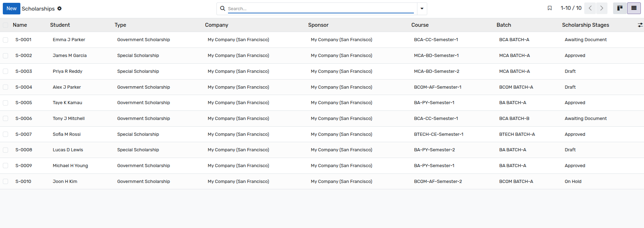Open the bookmark favorites icon
This screenshot has height=228, width=644.
click(x=550, y=8)
